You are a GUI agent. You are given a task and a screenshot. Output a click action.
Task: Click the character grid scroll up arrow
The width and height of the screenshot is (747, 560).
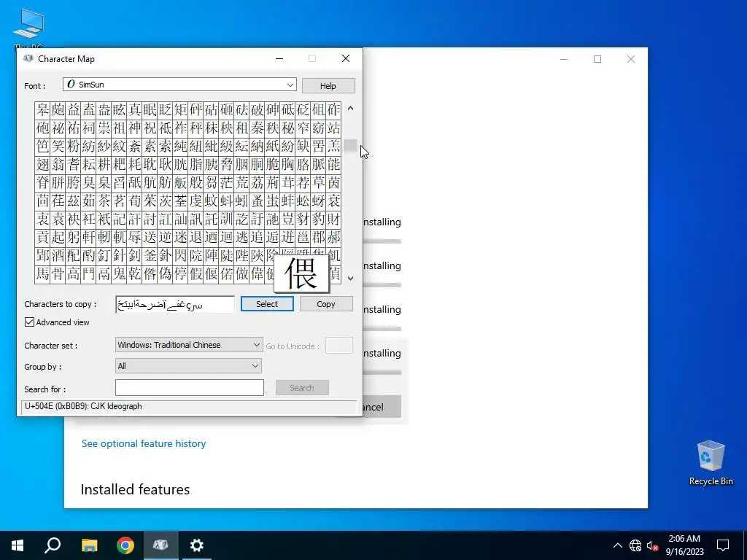pyautogui.click(x=351, y=109)
